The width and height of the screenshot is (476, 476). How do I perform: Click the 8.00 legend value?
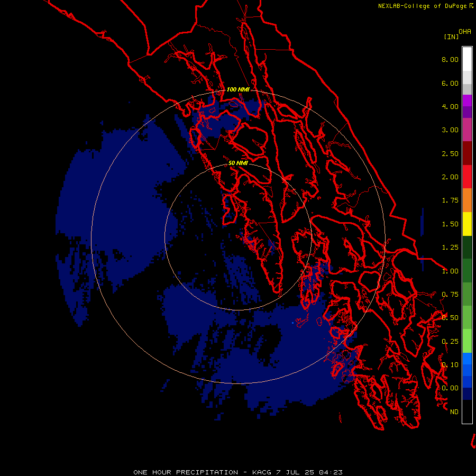pos(450,59)
